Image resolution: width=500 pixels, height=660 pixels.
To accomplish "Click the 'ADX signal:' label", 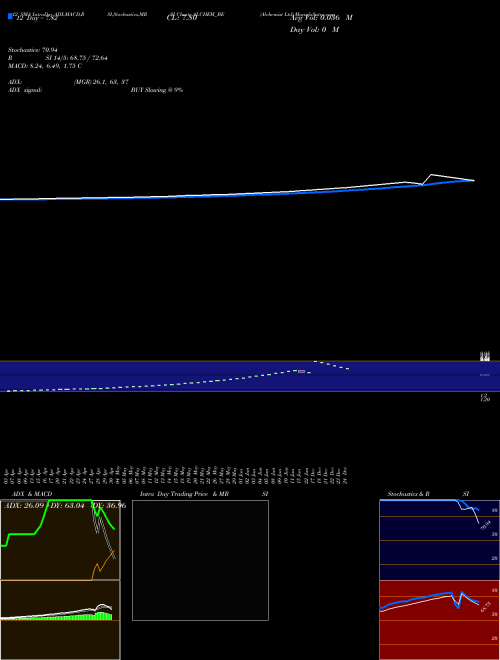I will coord(25,90).
